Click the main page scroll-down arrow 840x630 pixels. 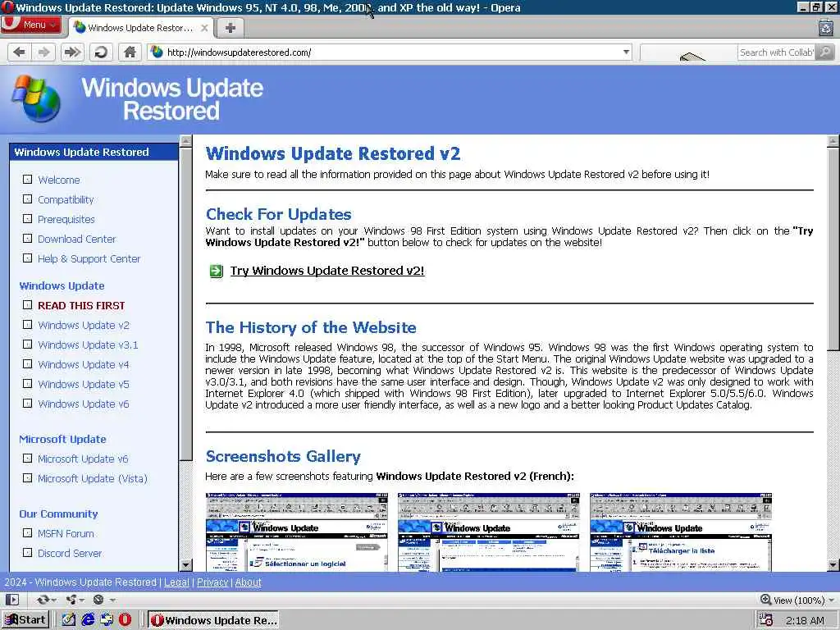833,564
